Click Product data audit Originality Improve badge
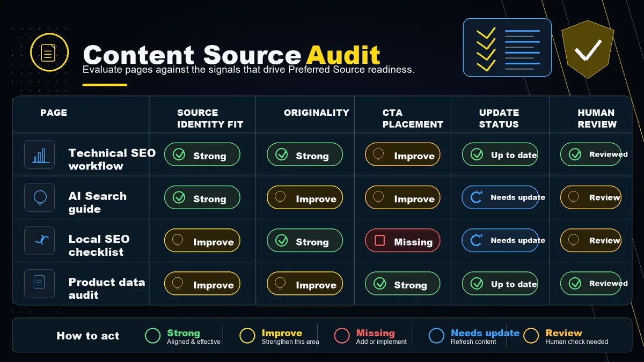This screenshot has height=362, width=644. pyautogui.click(x=305, y=284)
